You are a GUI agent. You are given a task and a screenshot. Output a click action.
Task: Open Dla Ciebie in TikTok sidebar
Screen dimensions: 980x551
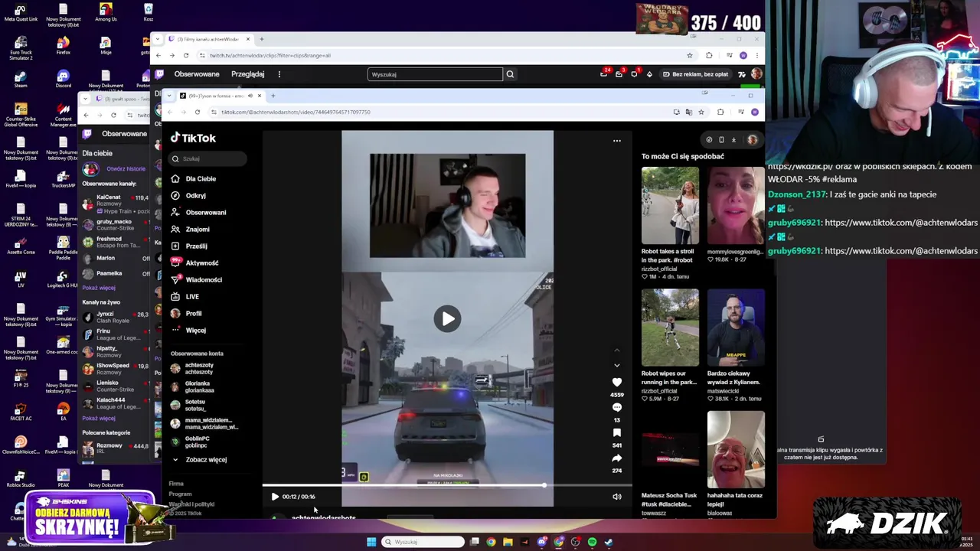point(193,178)
